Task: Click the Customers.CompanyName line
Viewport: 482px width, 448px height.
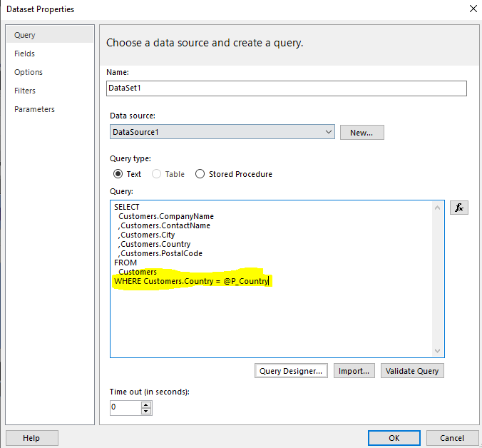Action: 166,216
